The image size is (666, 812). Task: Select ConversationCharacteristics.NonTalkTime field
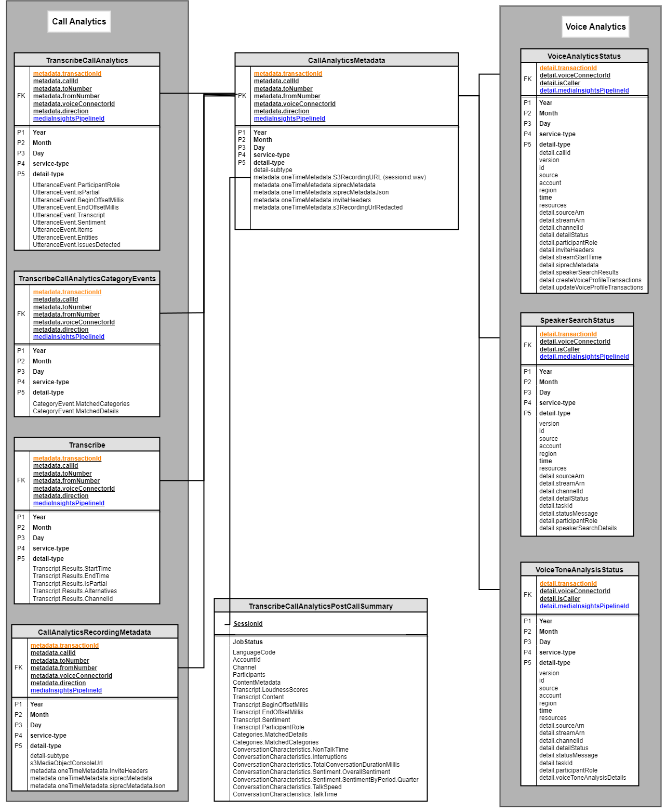click(290, 750)
